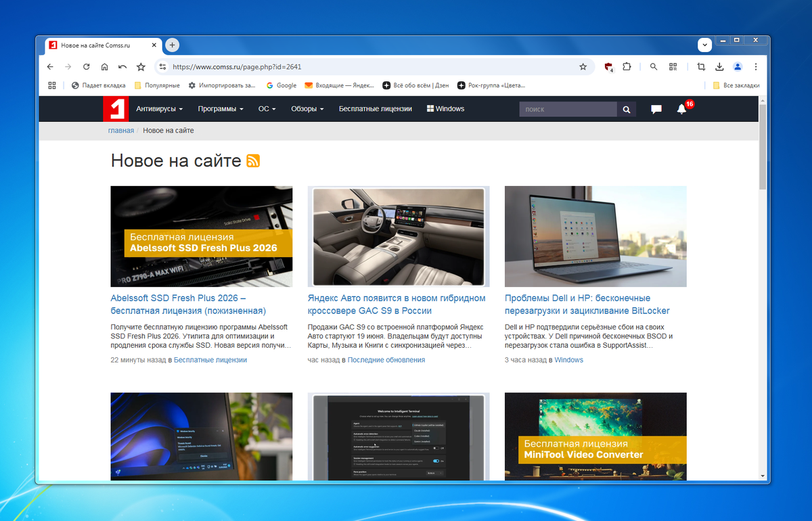The width and height of the screenshot is (812, 521).
Task: Click the star icon left of the address bar
Action: 141,67
